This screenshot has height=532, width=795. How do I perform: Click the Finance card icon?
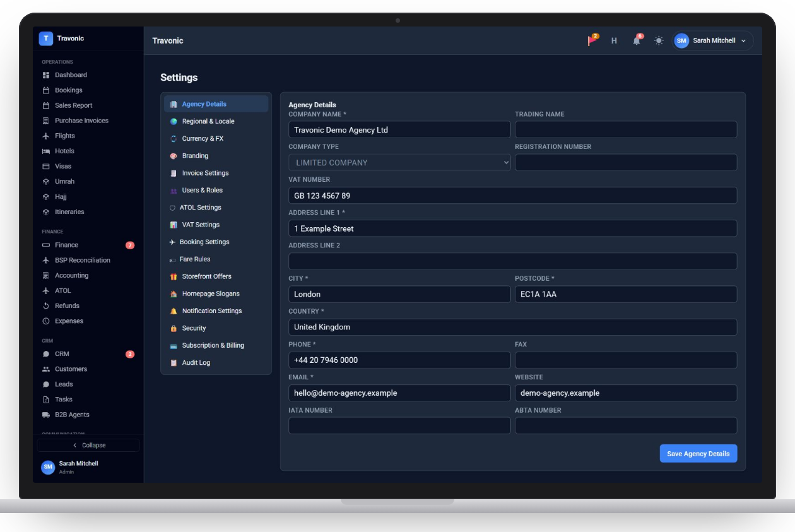[46, 245]
